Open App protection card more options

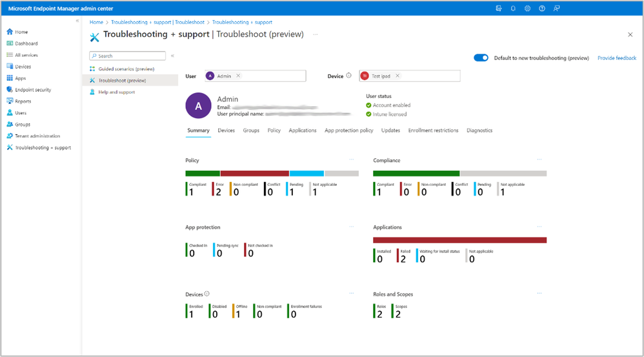click(x=352, y=227)
